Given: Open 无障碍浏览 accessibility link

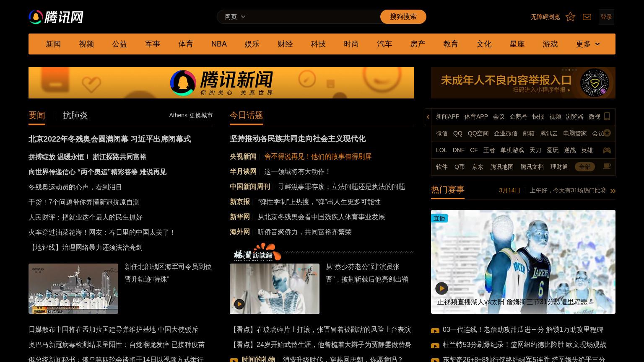Looking at the screenshot, I should [x=545, y=17].
